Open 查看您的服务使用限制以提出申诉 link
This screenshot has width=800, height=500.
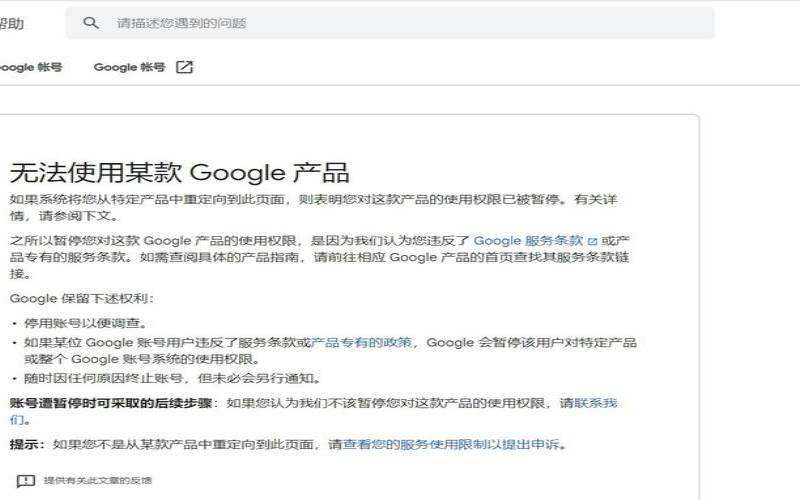click(x=451, y=444)
